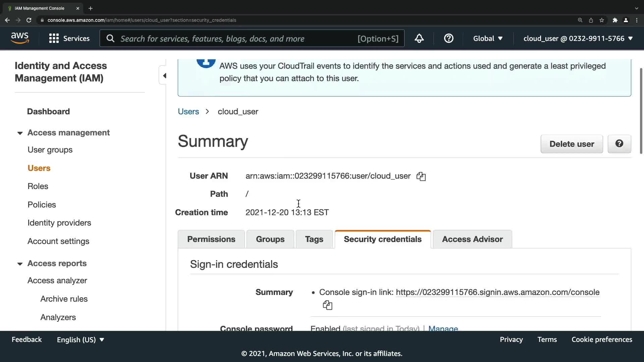
Task: Open the browser extensions puzzle icon
Action: 615,20
